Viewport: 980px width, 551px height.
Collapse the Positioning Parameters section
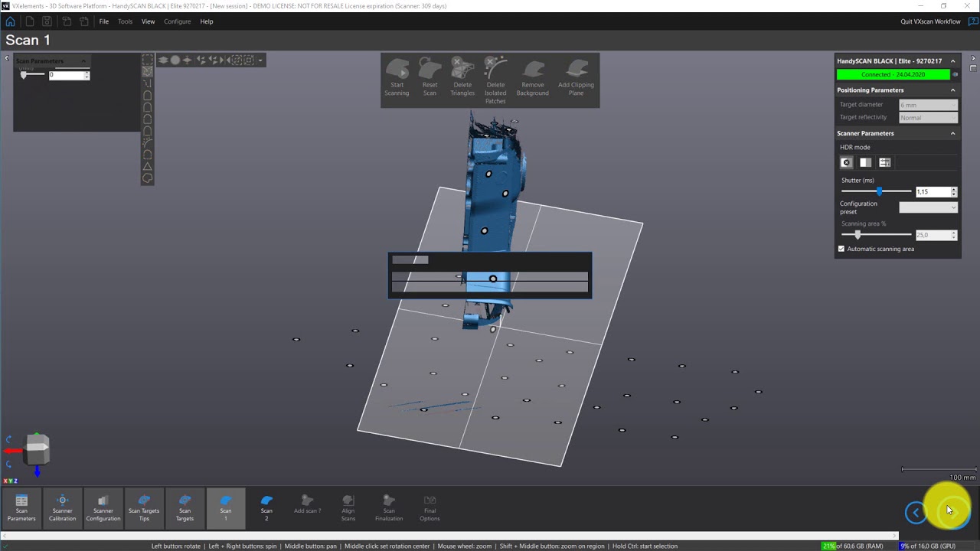pyautogui.click(x=952, y=90)
